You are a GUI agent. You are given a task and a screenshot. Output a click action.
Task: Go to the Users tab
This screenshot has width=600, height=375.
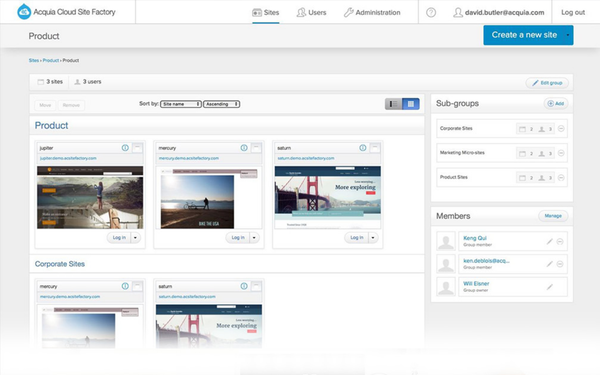(311, 13)
